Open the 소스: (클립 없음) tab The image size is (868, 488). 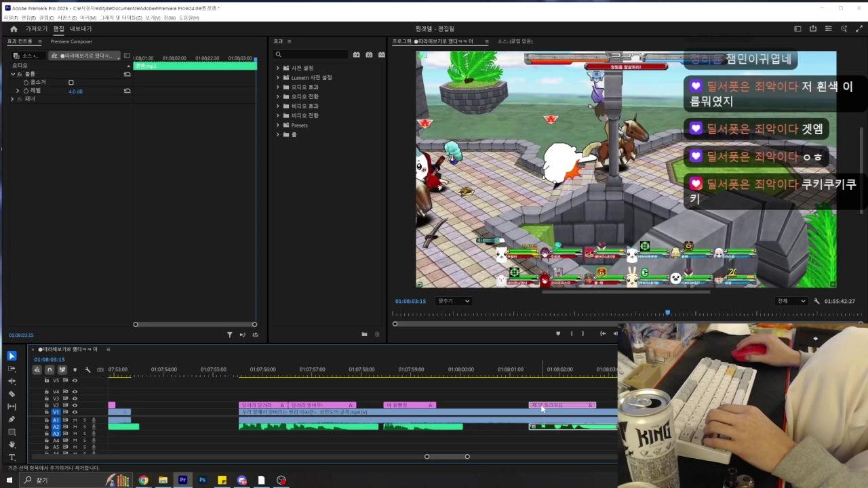(x=515, y=41)
